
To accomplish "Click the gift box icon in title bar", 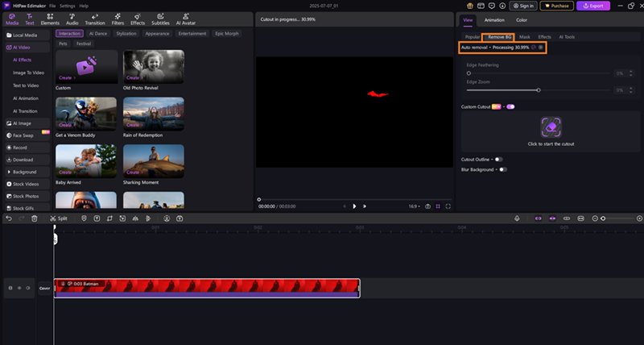I will click(x=470, y=6).
